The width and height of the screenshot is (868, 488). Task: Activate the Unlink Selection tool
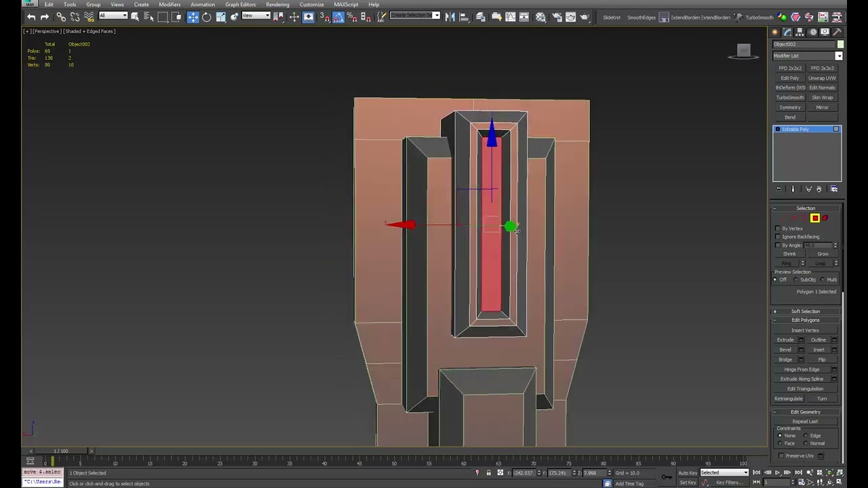coord(75,17)
